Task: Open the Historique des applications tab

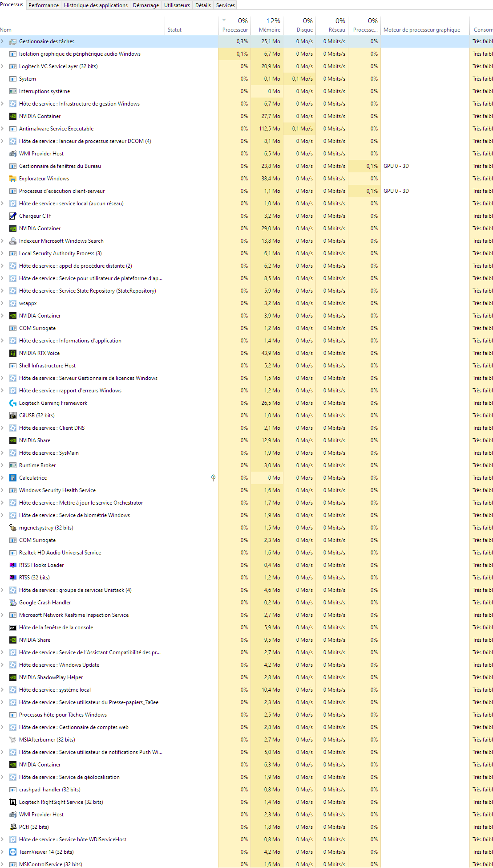Action: click(96, 5)
